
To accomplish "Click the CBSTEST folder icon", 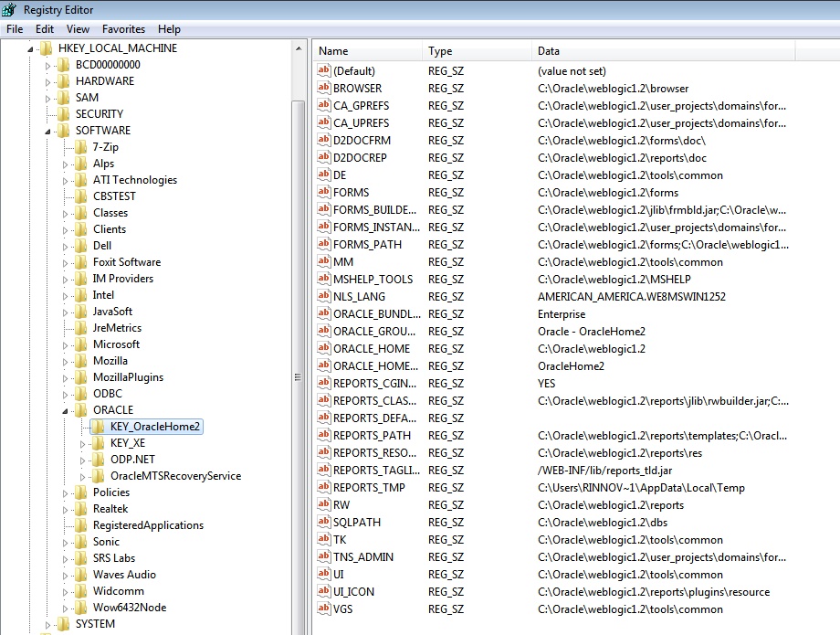I will coord(80,196).
